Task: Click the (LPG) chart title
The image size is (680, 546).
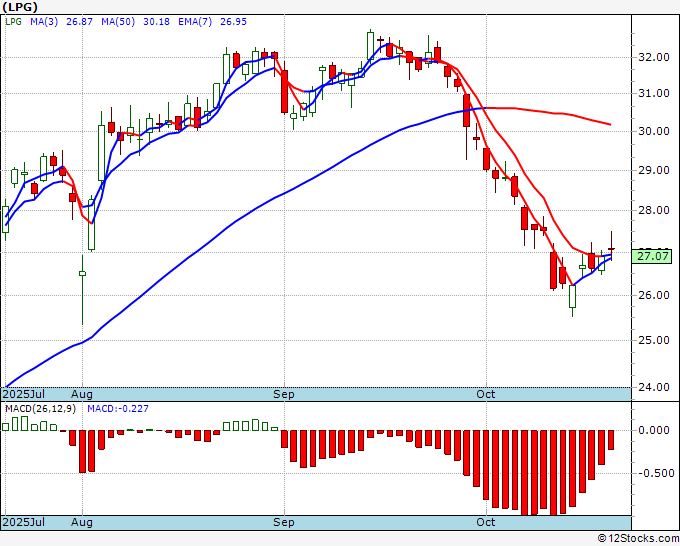Action: [20, 7]
